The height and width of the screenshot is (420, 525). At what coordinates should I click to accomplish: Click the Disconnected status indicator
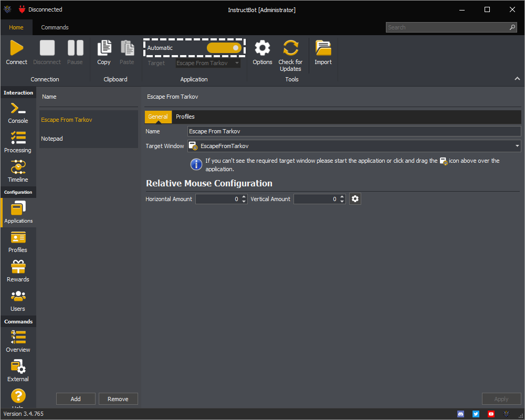(x=40, y=9)
